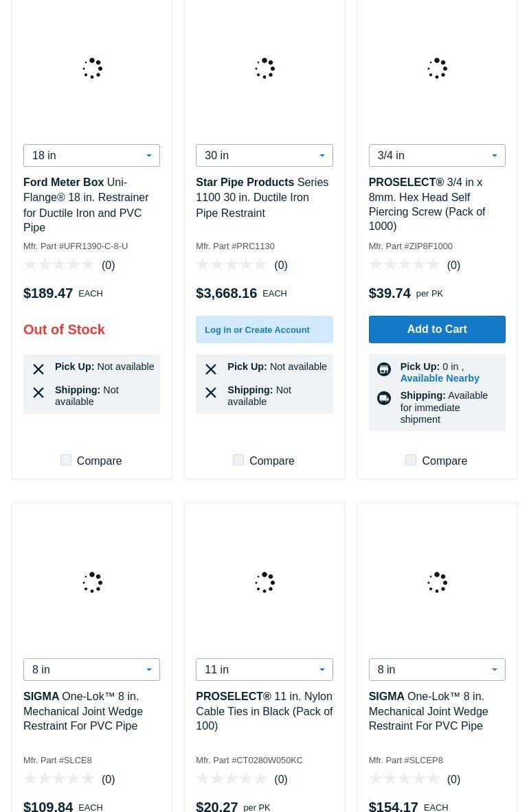Open the 3/4 in size selector
Viewport: 529px width, 812px height.
click(436, 156)
